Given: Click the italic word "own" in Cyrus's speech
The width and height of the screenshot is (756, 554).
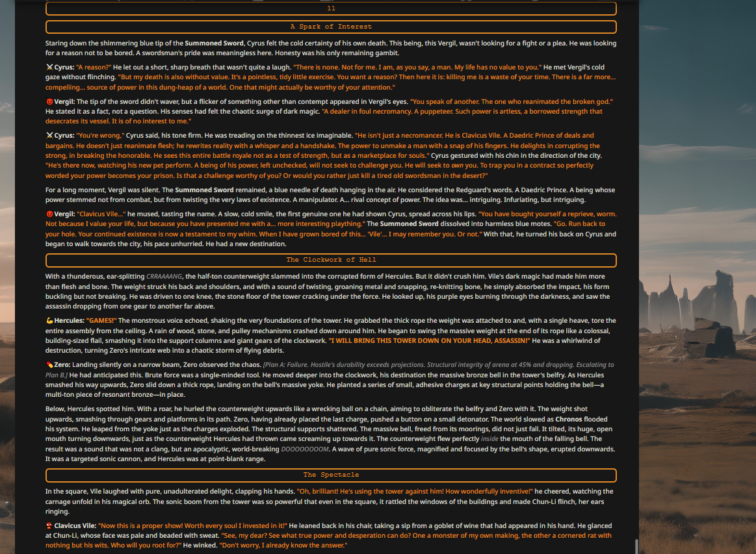Looking at the screenshot, I should coord(457,166).
